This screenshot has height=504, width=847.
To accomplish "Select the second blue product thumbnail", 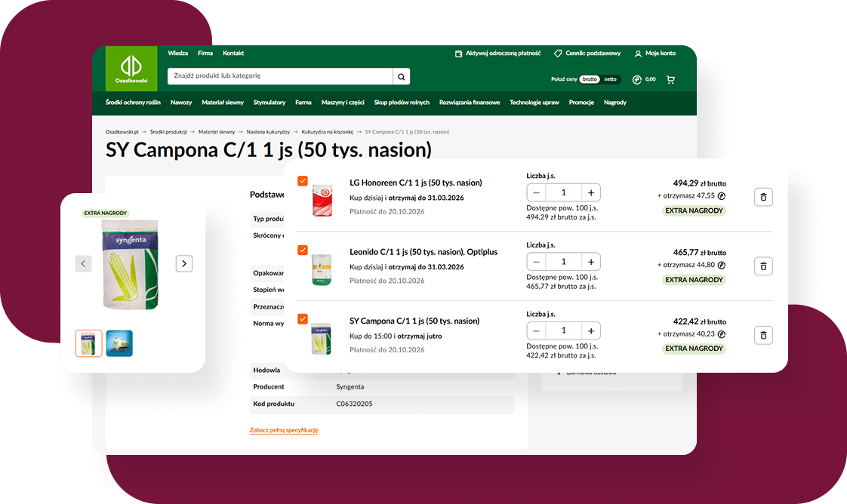I will pyautogui.click(x=119, y=343).
